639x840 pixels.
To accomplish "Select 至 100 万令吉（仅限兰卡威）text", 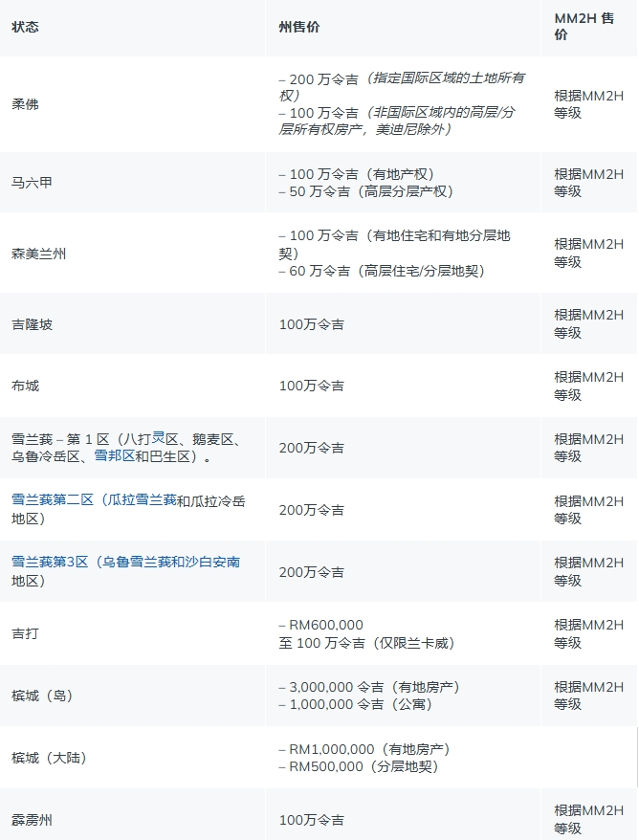I will click(367, 642).
